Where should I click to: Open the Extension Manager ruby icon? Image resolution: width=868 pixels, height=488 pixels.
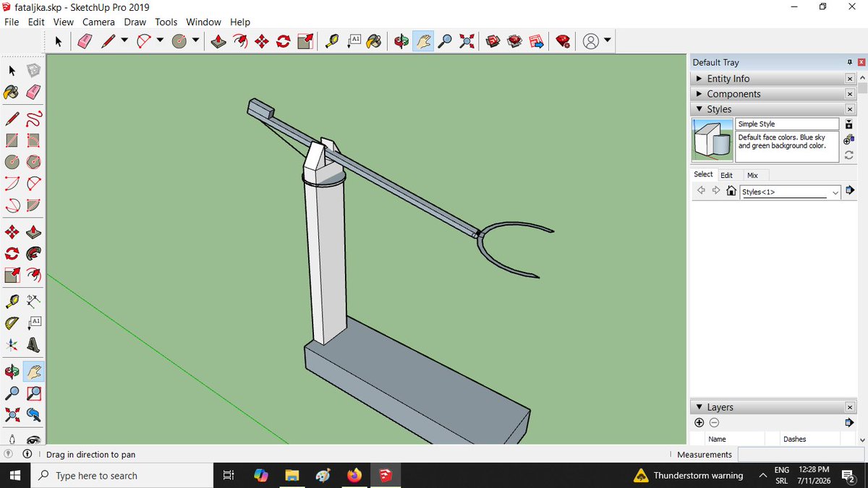tap(563, 41)
